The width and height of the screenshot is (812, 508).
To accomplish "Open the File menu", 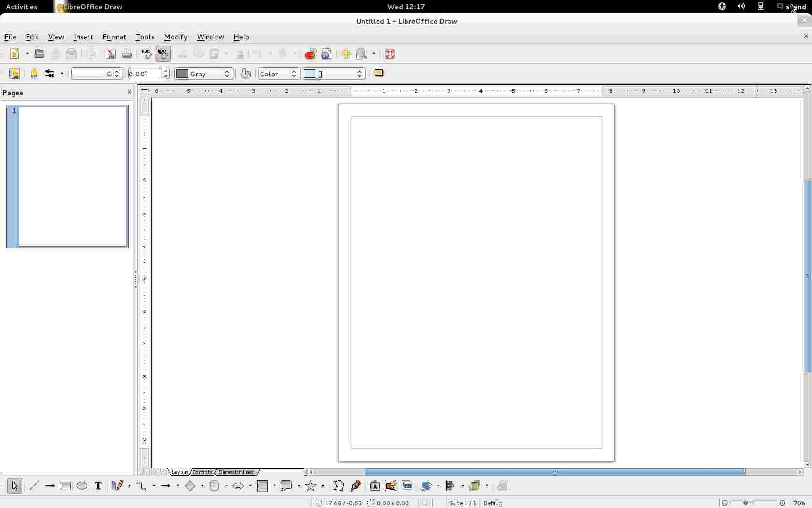I will pyautogui.click(x=10, y=37).
